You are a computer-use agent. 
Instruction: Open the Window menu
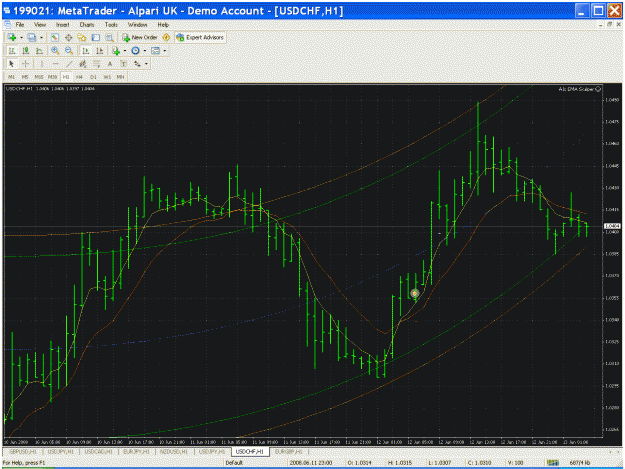point(138,25)
